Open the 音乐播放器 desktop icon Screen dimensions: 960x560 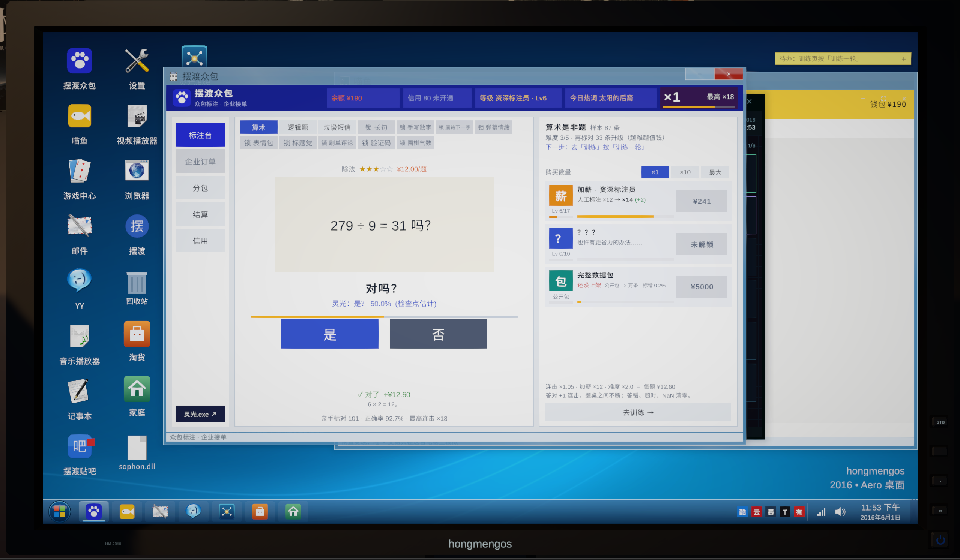pyautogui.click(x=79, y=344)
